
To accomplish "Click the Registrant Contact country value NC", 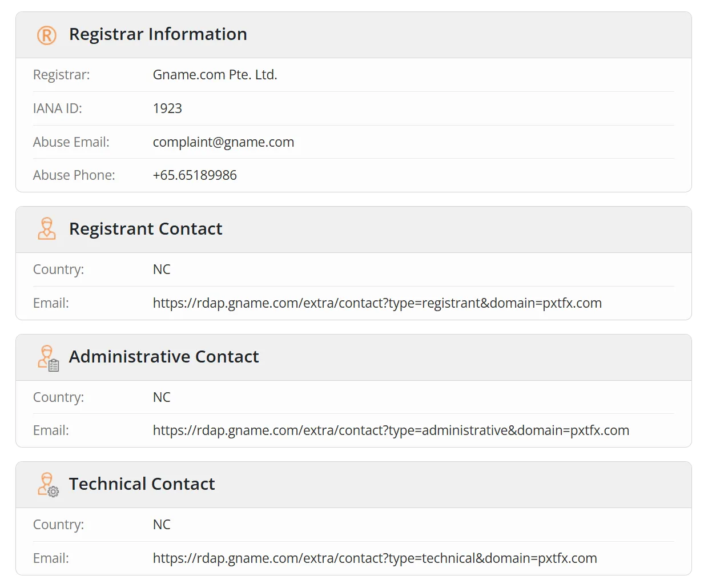I will tap(162, 269).
